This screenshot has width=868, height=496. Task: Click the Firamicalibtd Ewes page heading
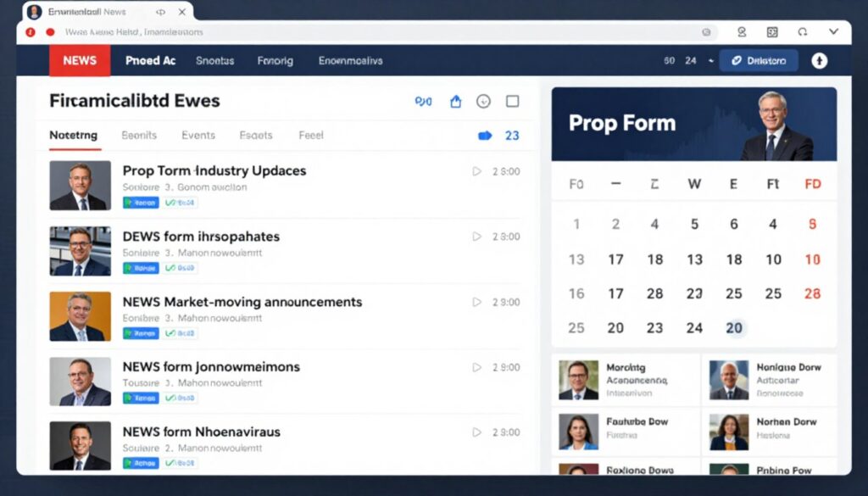click(135, 101)
